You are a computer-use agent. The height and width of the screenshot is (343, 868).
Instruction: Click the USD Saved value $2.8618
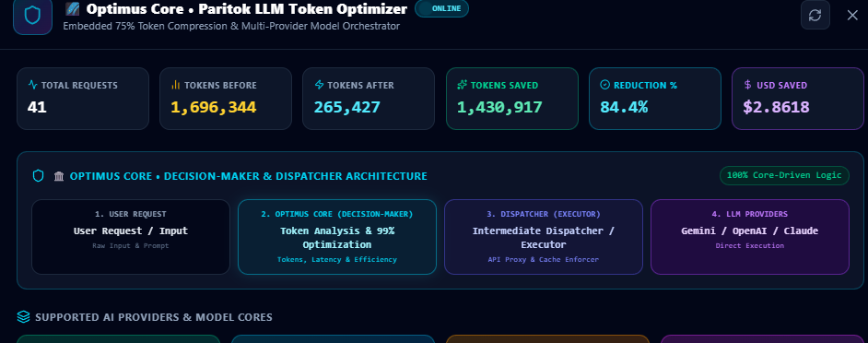[776, 108]
